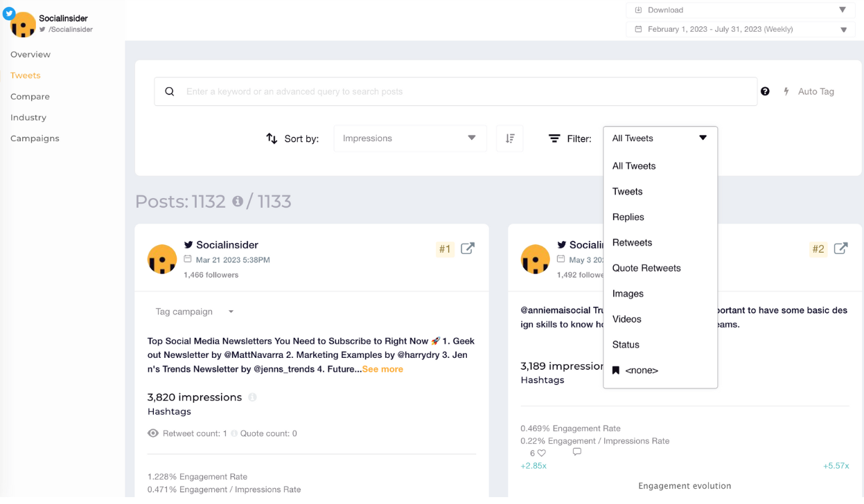The image size is (864, 504).
Task: Click post #1 Socialinsider avatar
Action: pyautogui.click(x=162, y=260)
